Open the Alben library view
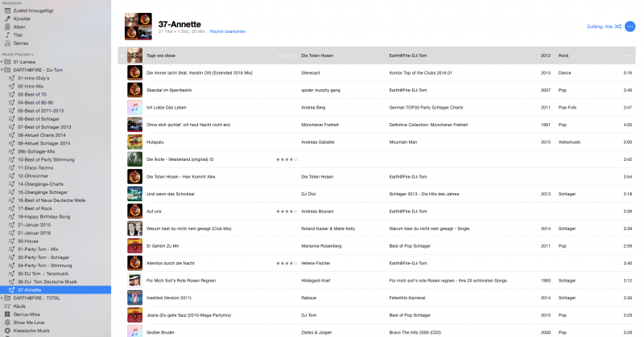The height and width of the screenshot is (337, 644). pyautogui.click(x=19, y=27)
